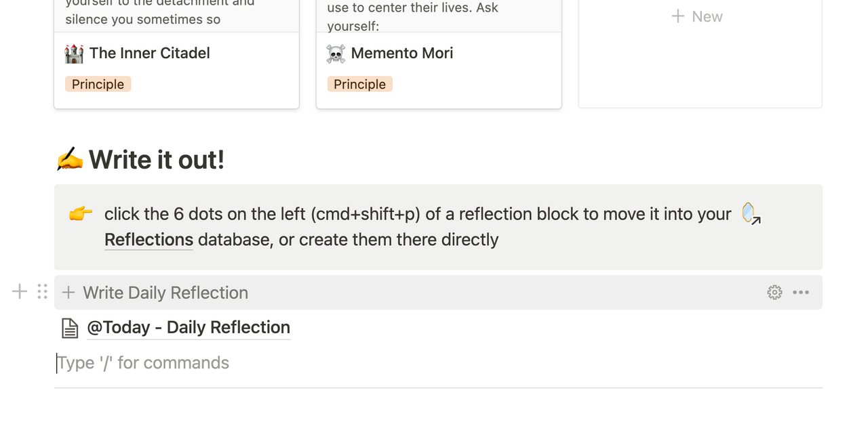
Task: Click the Principle tag on Memento Mori
Action: (359, 85)
